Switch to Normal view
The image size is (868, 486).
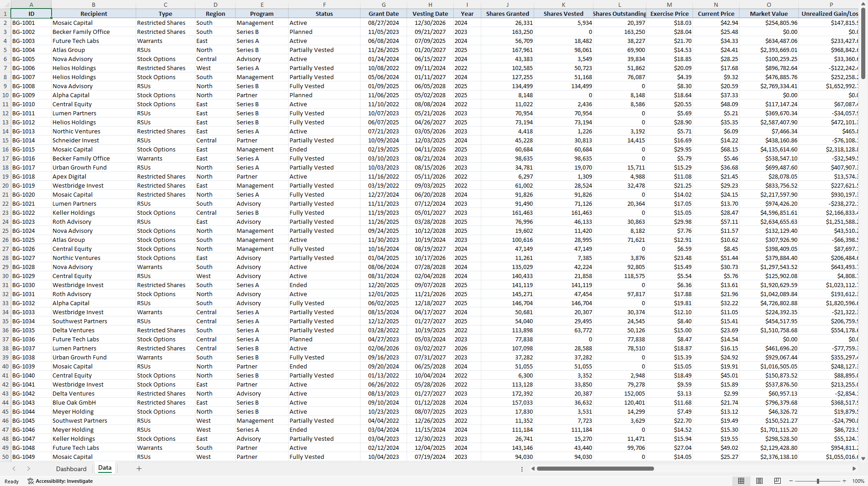741,481
